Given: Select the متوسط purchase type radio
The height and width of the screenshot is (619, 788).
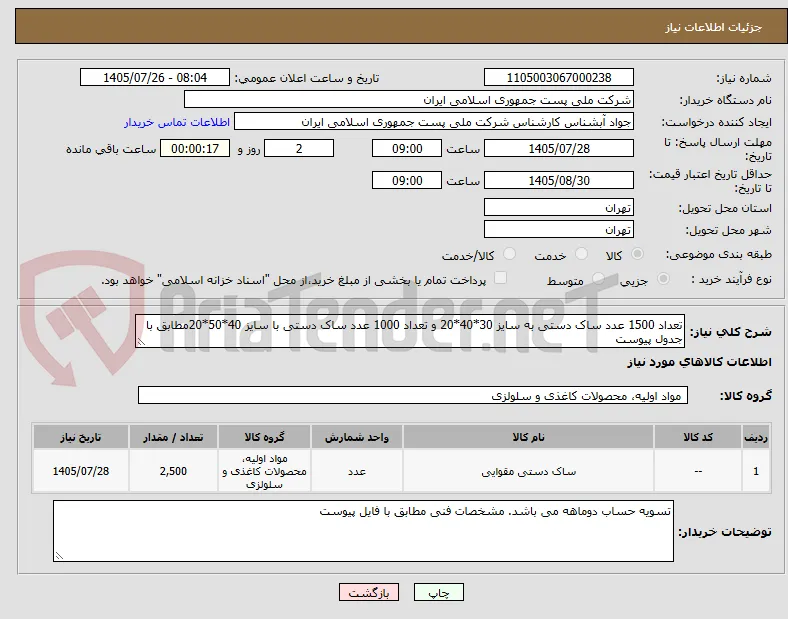Looking at the screenshot, I should (598, 279).
